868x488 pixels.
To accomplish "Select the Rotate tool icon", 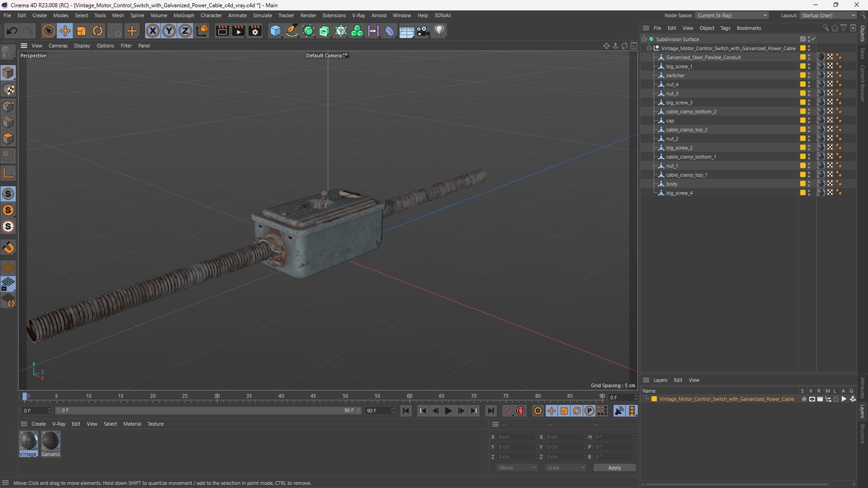I will click(98, 31).
